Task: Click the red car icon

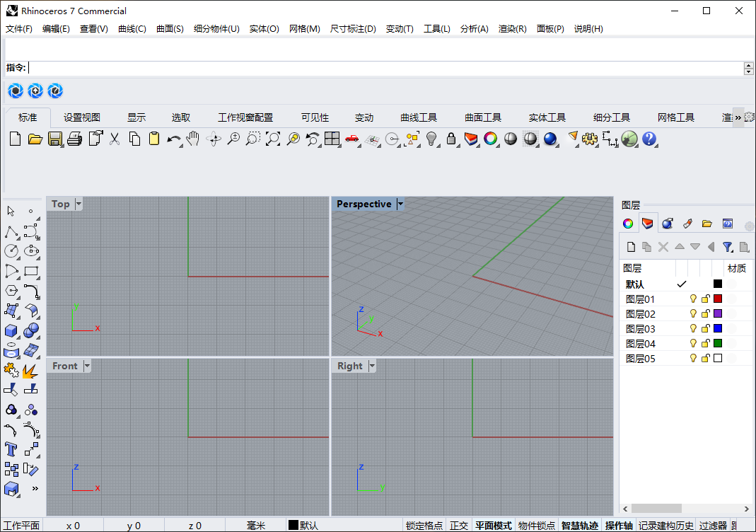Action: tap(352, 139)
